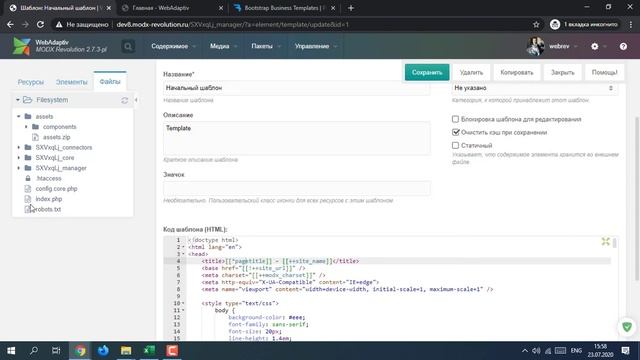Click the description textarea with Template
Viewport: 640px width, 360px height.
pos(296,138)
